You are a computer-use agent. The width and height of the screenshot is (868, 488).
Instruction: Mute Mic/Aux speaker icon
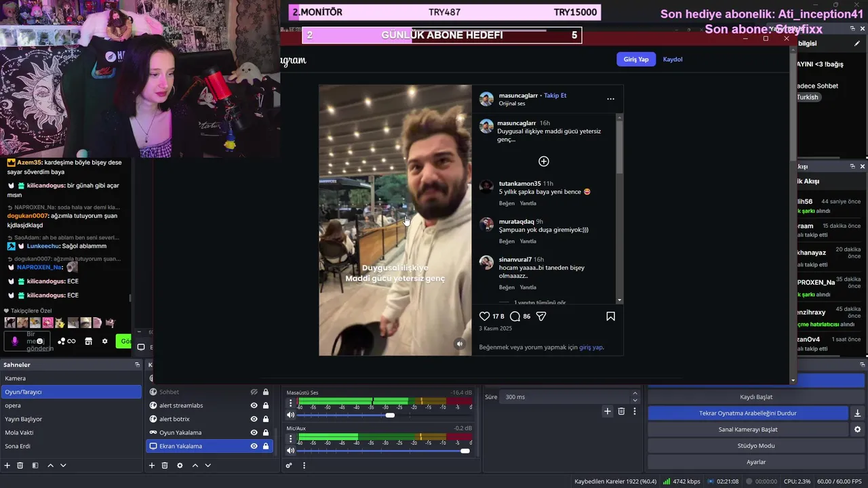[x=291, y=451]
